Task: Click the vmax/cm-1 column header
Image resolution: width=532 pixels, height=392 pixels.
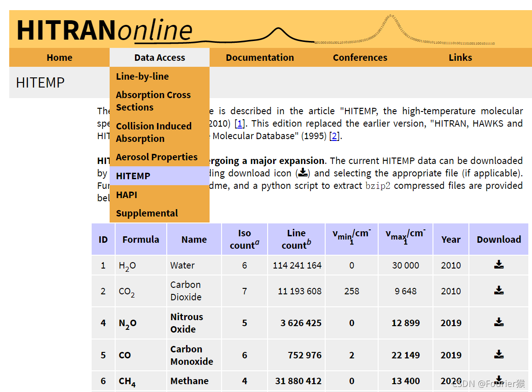Action: (405, 239)
